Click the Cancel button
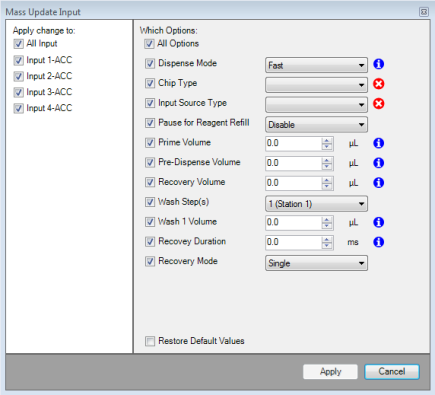This screenshot has width=435, height=395. click(x=392, y=372)
